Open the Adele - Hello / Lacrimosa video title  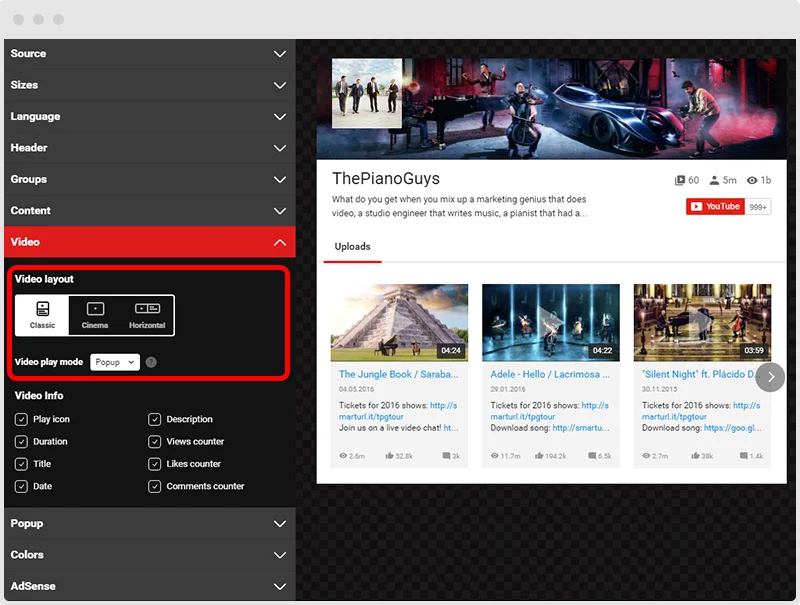(550, 374)
